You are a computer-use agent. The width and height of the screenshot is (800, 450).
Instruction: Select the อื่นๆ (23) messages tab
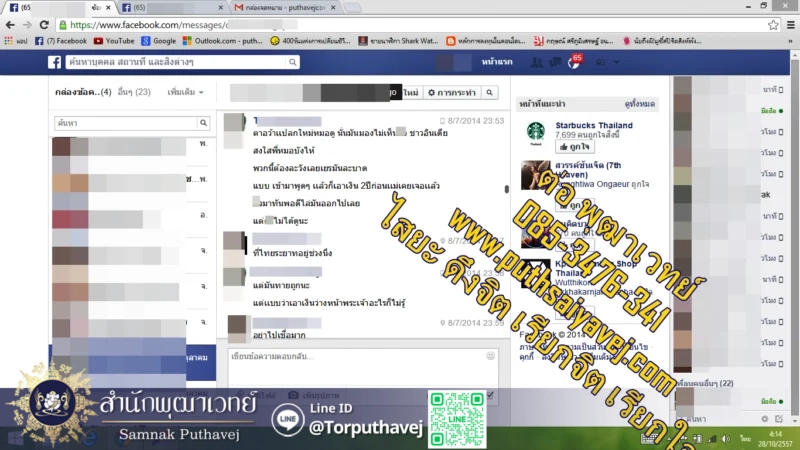tap(134, 92)
